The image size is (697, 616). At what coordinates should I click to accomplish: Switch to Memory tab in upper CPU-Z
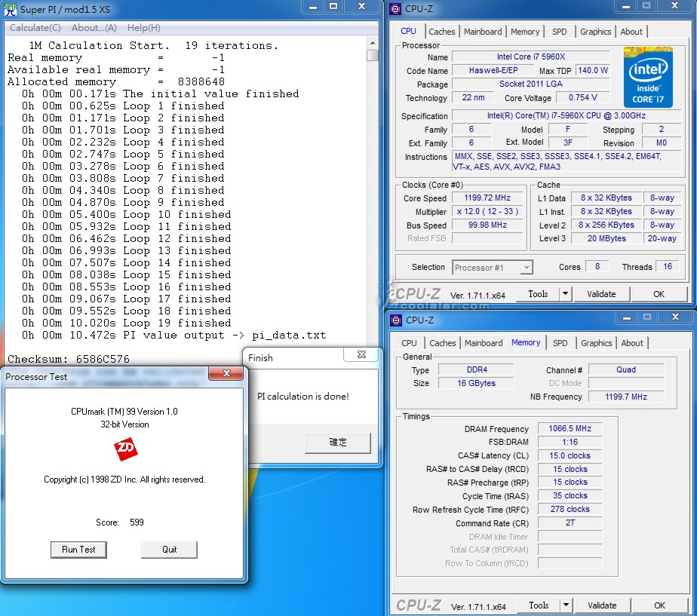[524, 32]
